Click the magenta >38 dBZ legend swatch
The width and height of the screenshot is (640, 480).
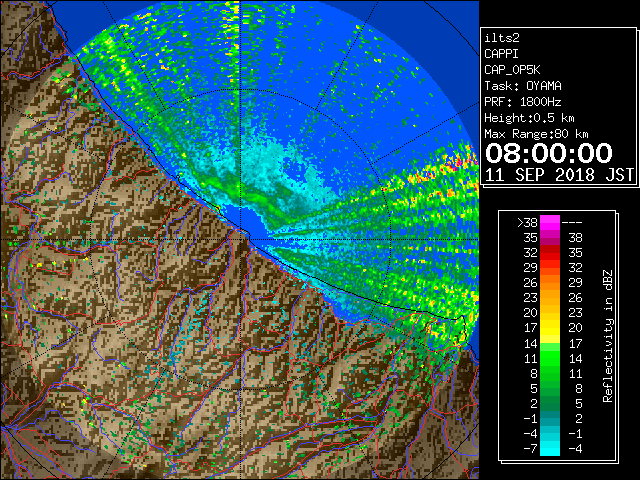[x=550, y=222]
